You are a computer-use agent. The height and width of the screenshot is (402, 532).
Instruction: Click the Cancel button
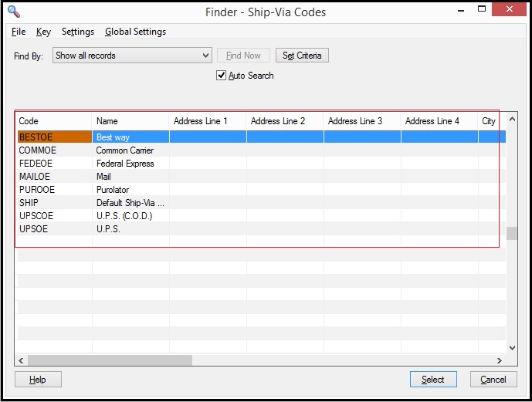pos(493,380)
